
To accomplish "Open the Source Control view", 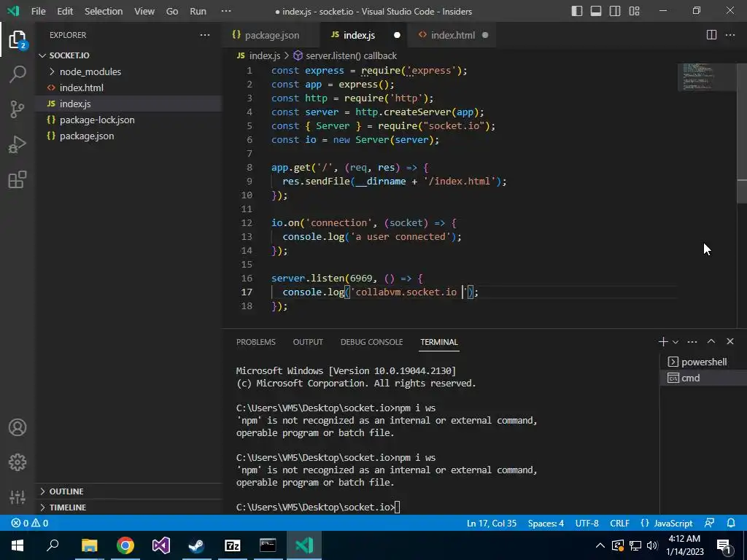I will coord(18,109).
